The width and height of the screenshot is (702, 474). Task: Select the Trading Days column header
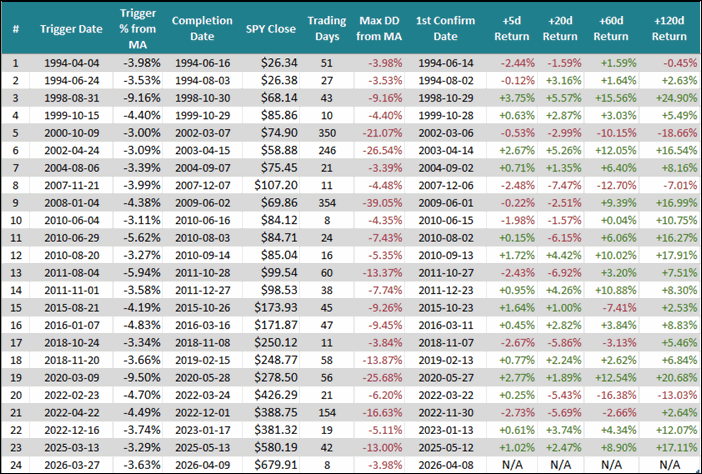click(x=322, y=28)
